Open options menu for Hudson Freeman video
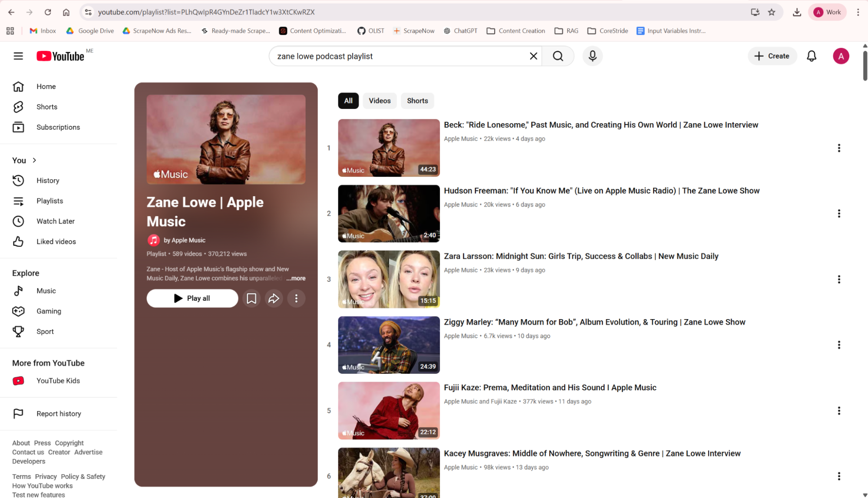The height and width of the screenshot is (498, 868). click(838, 214)
